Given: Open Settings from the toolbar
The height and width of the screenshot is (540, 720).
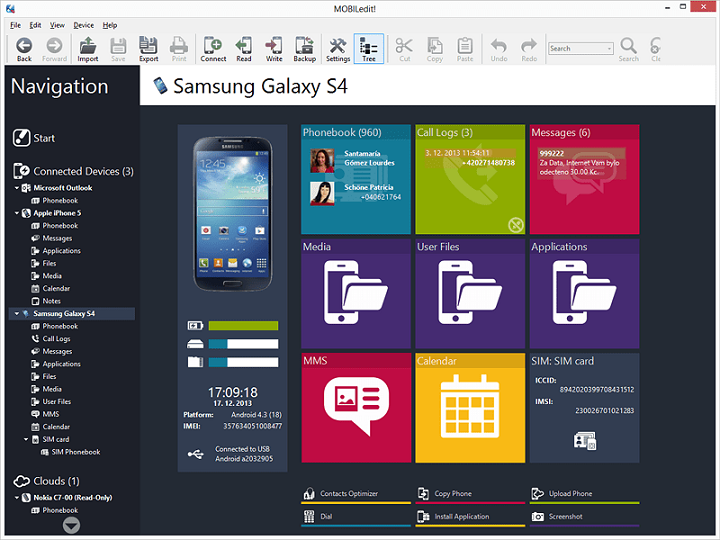Looking at the screenshot, I should [x=338, y=49].
